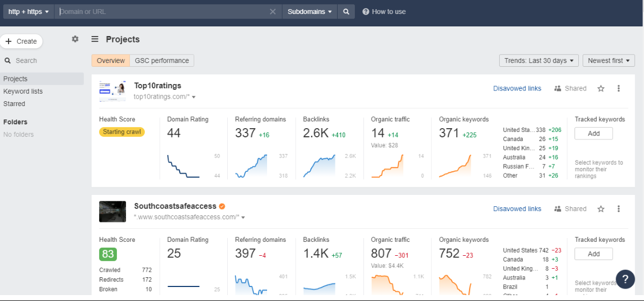The height and width of the screenshot is (301, 644).
Task: Open the help question mark bubble
Action: [625, 279]
